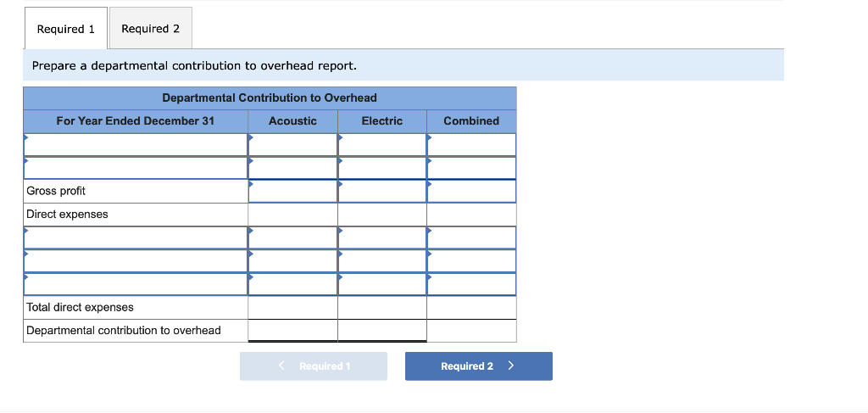Open third direct expense label dropdown
This screenshot has width=868, height=413.
point(136,284)
